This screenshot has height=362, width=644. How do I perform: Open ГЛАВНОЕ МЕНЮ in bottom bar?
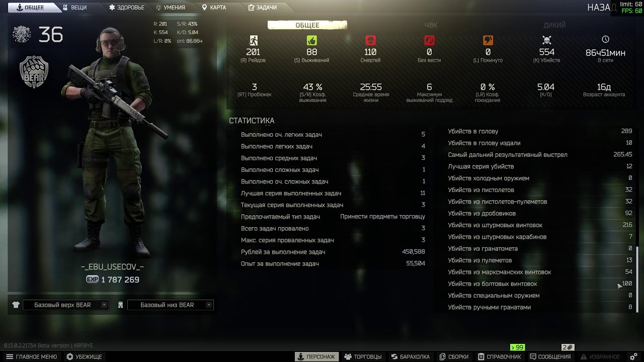(32, 356)
